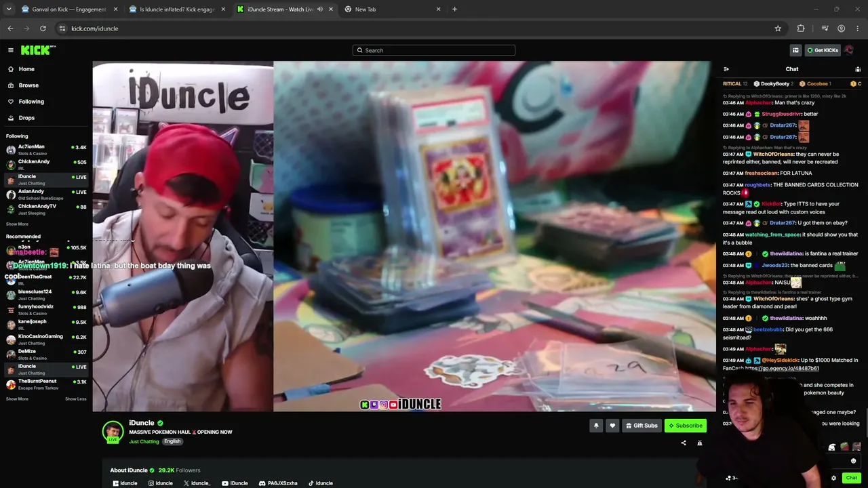Click the English language tag

(172, 441)
